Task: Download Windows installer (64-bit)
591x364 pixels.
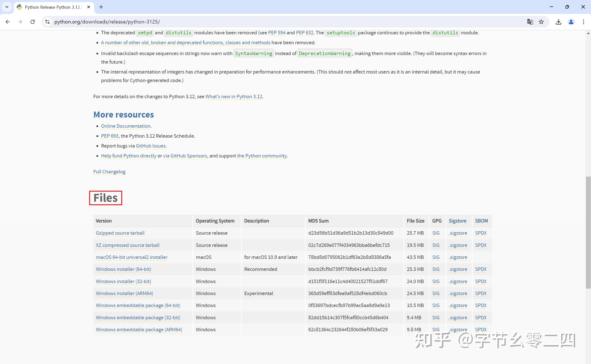Action: tap(124, 269)
